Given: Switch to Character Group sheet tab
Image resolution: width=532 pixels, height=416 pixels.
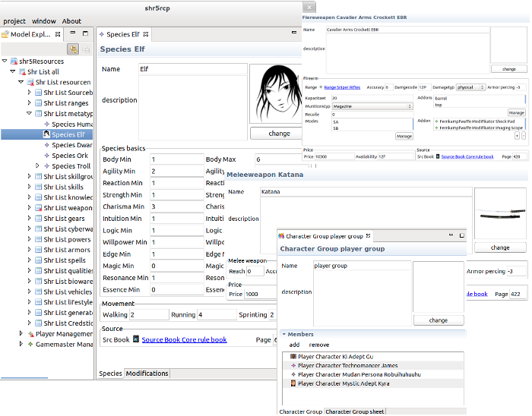Looking at the screenshot, I should (355, 411).
